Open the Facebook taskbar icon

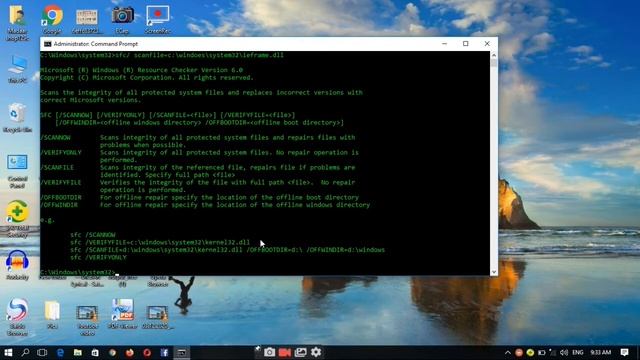tap(164, 352)
